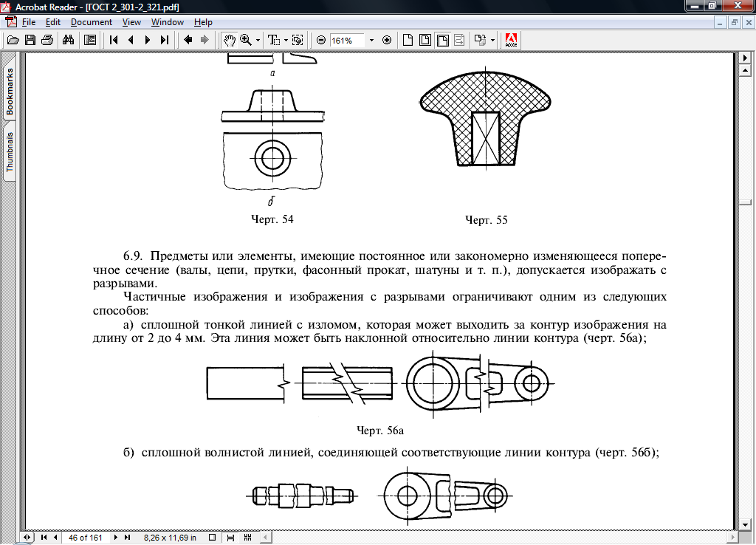
Task: Click the Rotate view icon
Action: [x=480, y=40]
